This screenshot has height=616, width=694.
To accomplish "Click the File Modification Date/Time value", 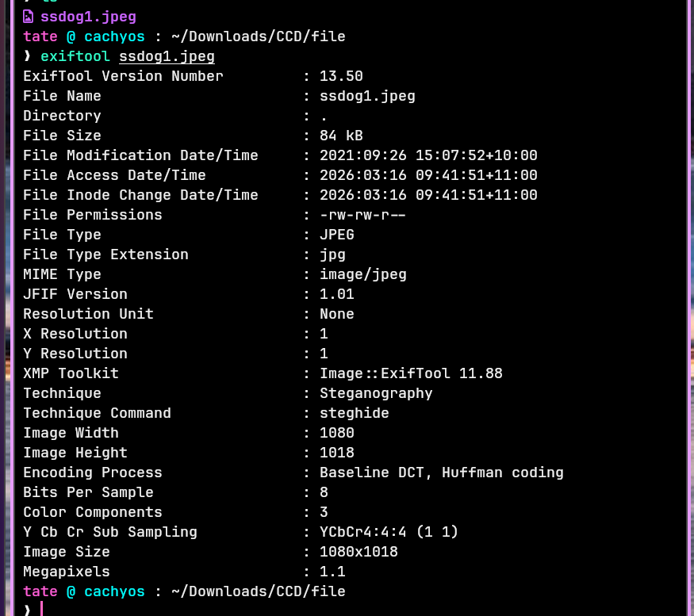I will point(428,155).
